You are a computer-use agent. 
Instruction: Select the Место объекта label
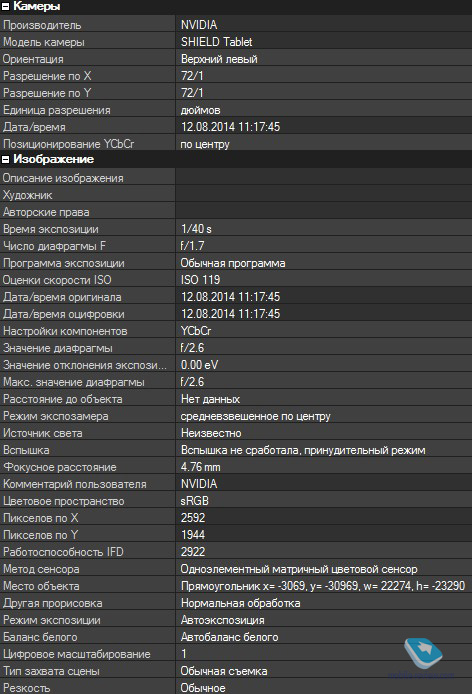tap(41, 586)
